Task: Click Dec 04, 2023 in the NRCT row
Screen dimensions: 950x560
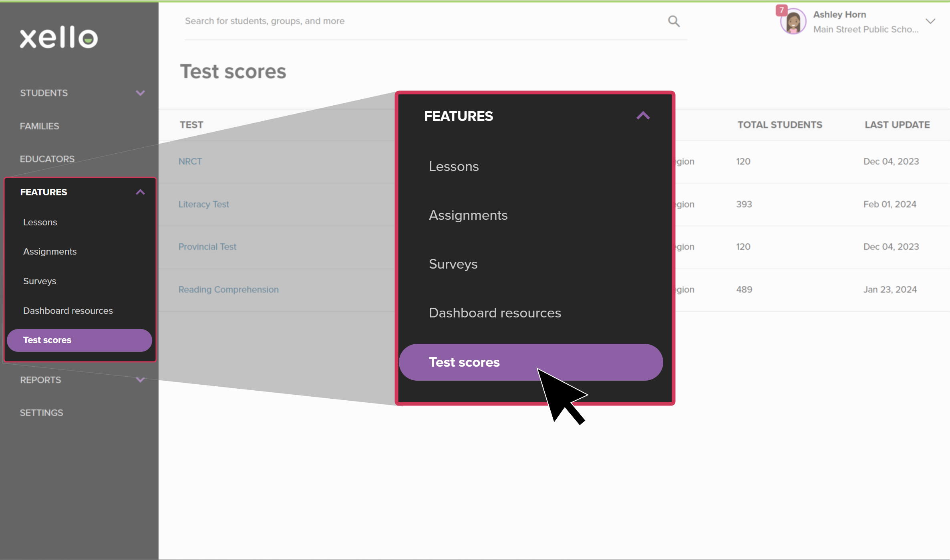Action: coord(891,161)
